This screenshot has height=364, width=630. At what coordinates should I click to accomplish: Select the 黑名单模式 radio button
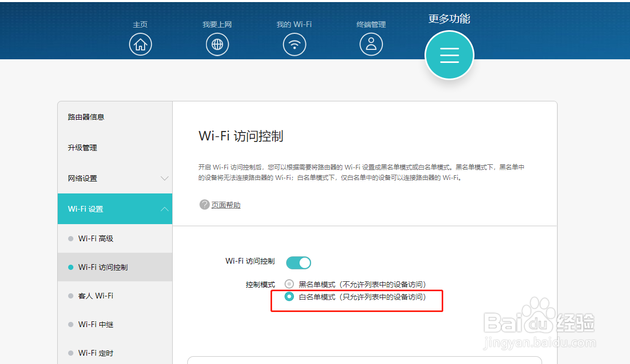point(289,284)
